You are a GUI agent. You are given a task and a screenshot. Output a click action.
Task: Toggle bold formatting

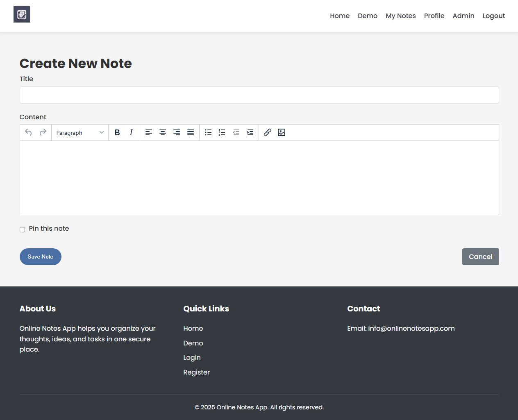click(117, 132)
